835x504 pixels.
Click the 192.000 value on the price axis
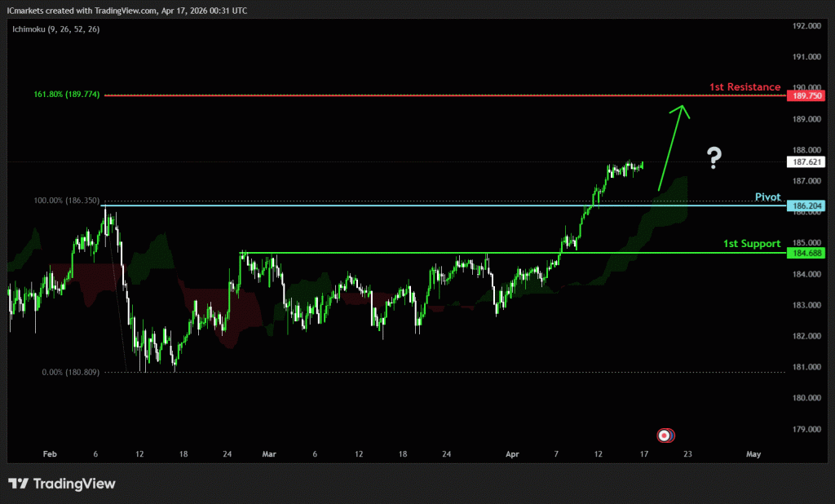pyautogui.click(x=804, y=26)
